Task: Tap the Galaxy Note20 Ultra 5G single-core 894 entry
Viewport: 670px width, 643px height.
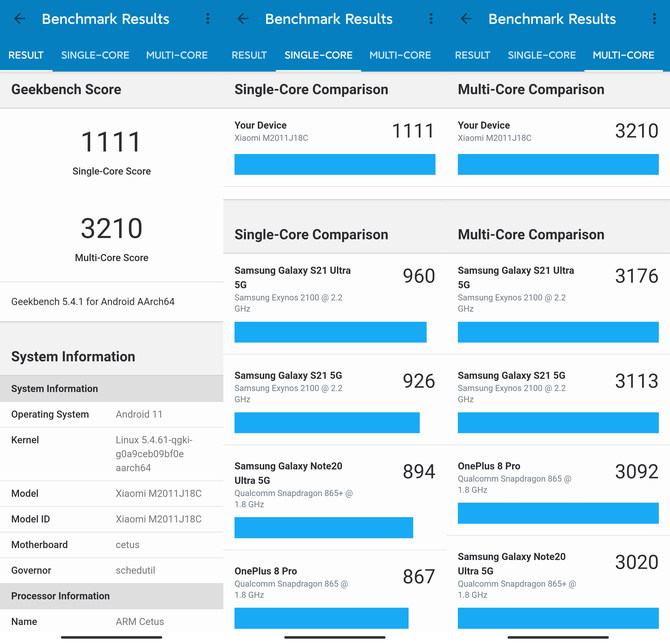Action: (x=335, y=497)
